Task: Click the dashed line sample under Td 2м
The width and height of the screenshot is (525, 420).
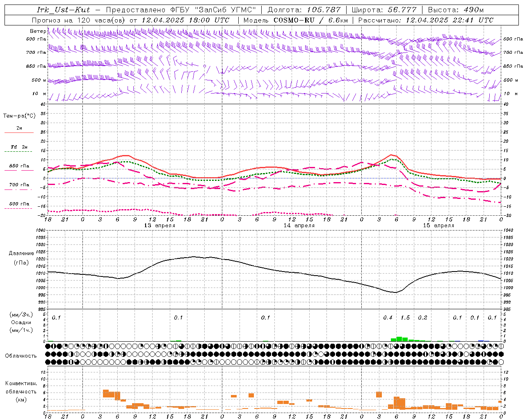Action: [x=19, y=152]
